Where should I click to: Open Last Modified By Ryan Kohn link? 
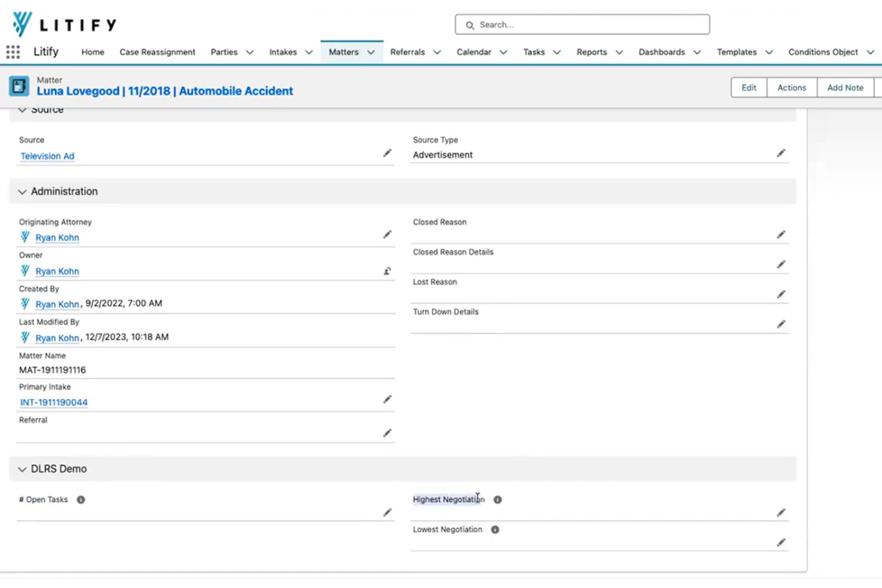[x=57, y=338]
